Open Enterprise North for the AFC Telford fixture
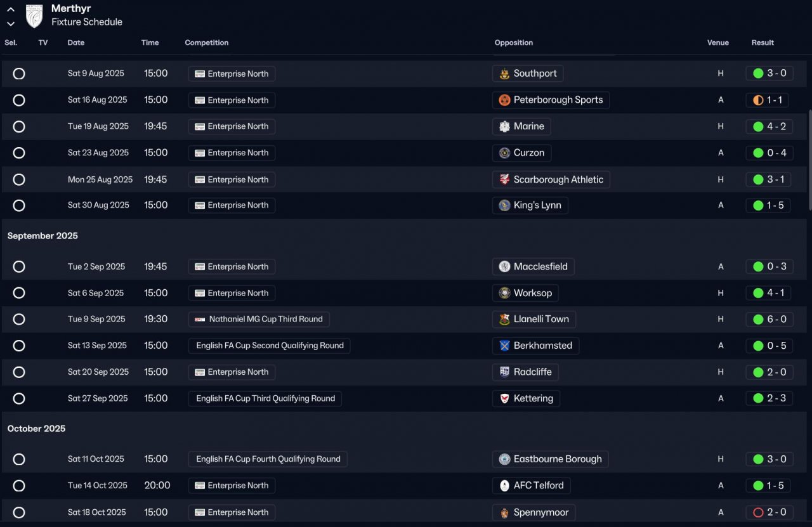This screenshot has height=527, width=812. pyautogui.click(x=232, y=486)
